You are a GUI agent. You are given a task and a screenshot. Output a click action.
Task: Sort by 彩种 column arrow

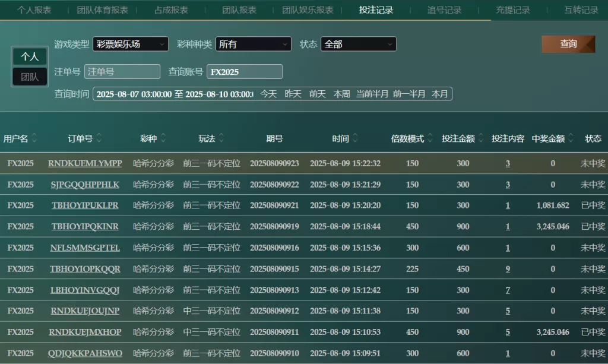pos(163,138)
